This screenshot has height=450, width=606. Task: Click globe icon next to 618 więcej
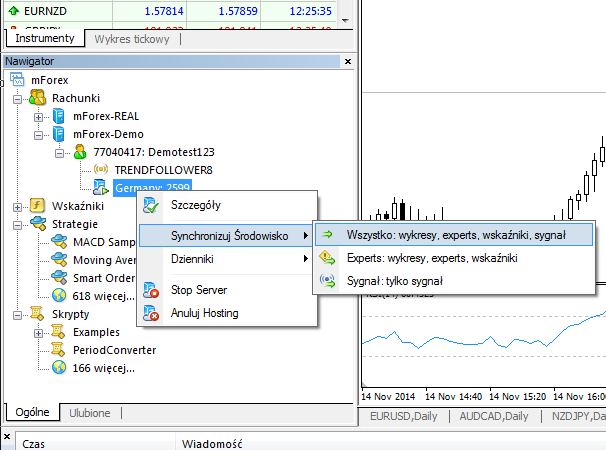click(x=59, y=295)
